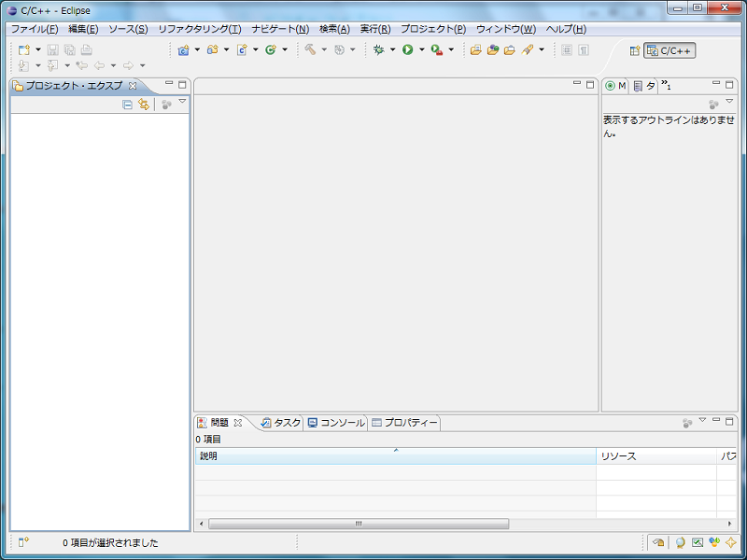Open the Problems view menu triangle
The width and height of the screenshot is (747, 560).
click(x=702, y=420)
